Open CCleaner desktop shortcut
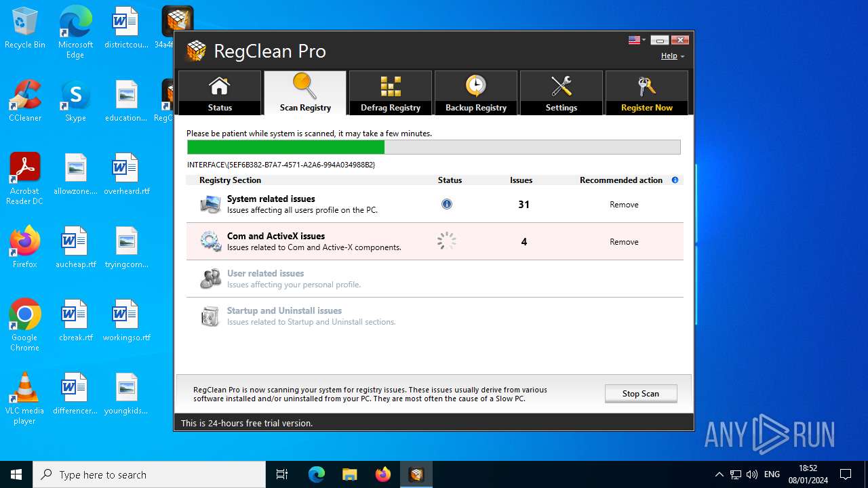Screen dimensions: 868x488 tap(25, 102)
